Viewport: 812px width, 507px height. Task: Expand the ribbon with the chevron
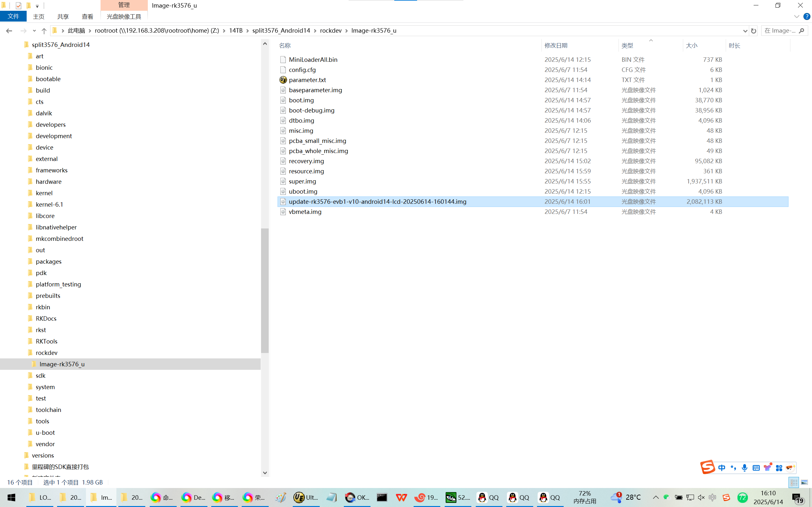[x=796, y=16]
